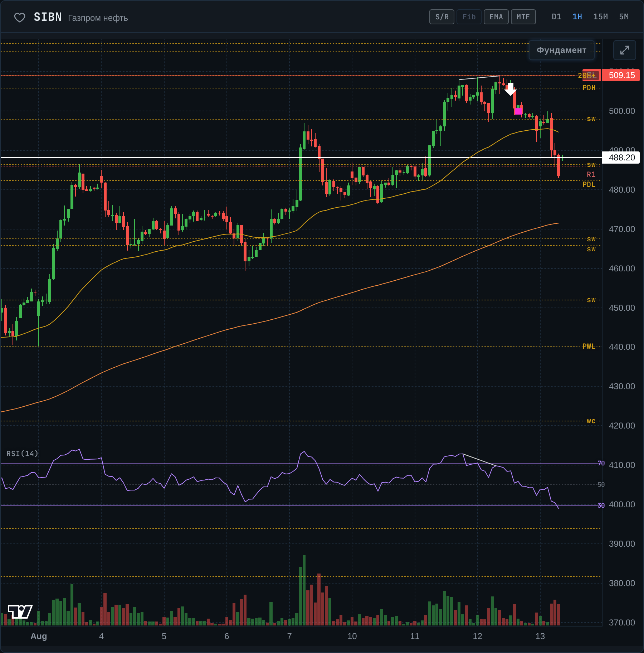The image size is (644, 653).
Task: Toggle the EMA overlay
Action: [x=496, y=17]
